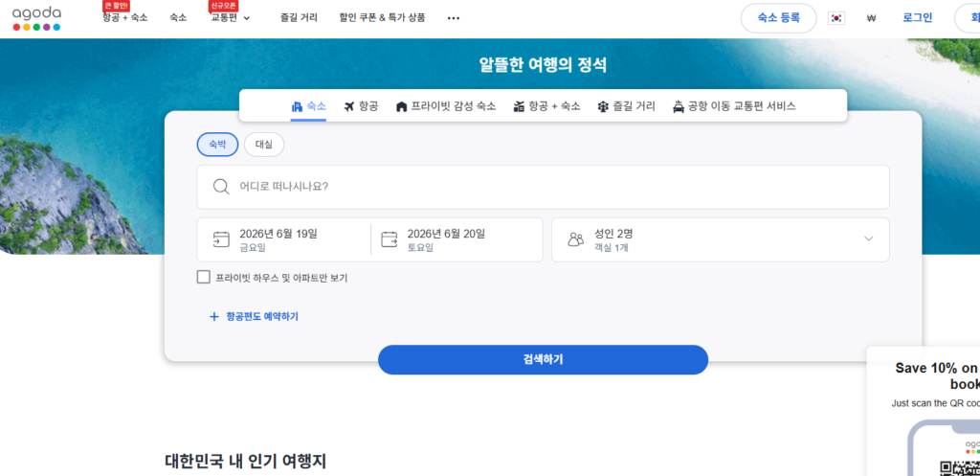Image resolution: width=980 pixels, height=476 pixels.
Task: Click the 로그인 link
Action: (918, 18)
